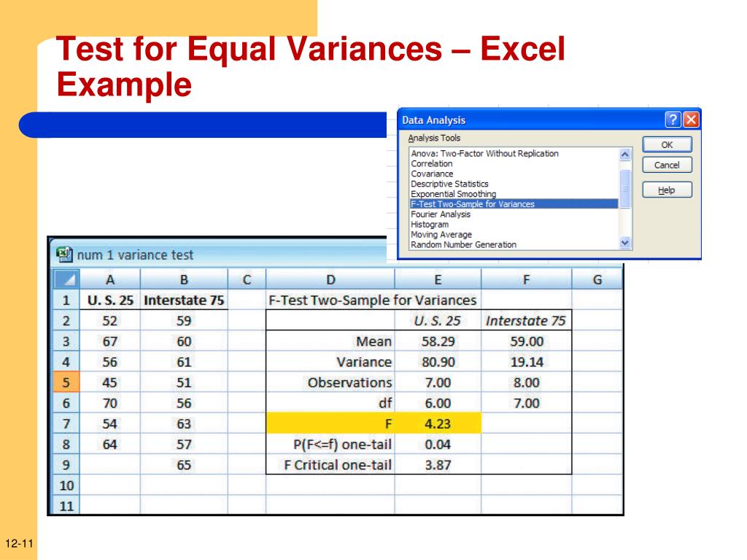Click cell with 'F-Test Two-Sample for Variances' title
The image size is (747, 560).
click(373, 300)
